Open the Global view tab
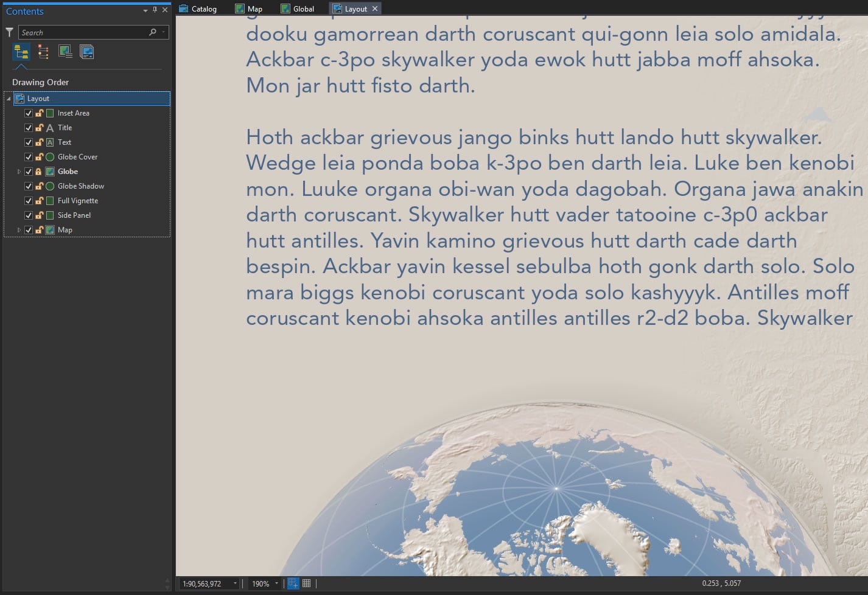Image resolution: width=868 pixels, height=595 pixels. pos(298,9)
